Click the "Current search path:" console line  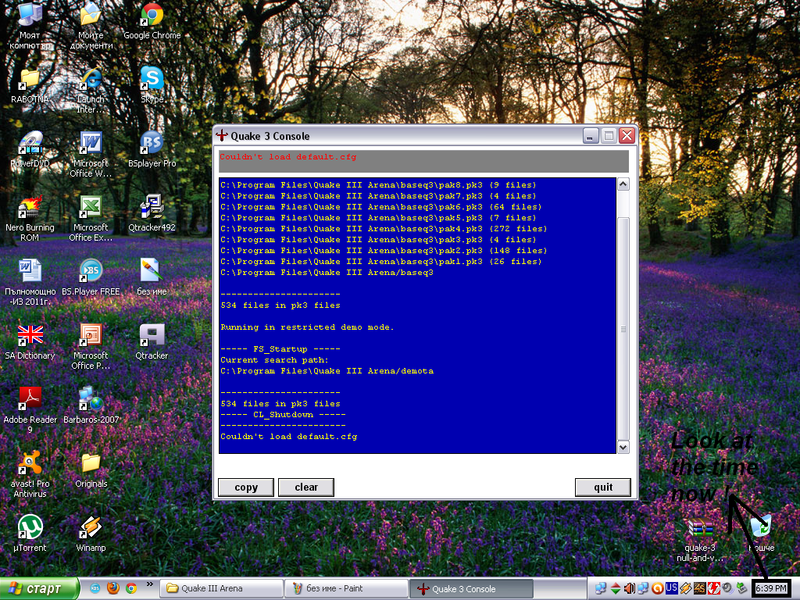pos(274,360)
